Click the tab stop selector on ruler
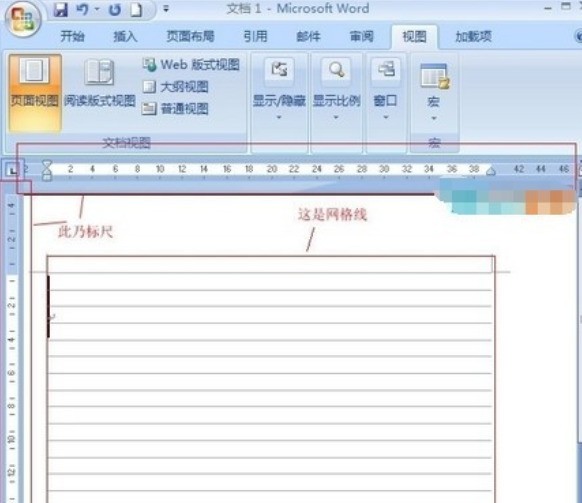The width and height of the screenshot is (582, 503). 12,170
